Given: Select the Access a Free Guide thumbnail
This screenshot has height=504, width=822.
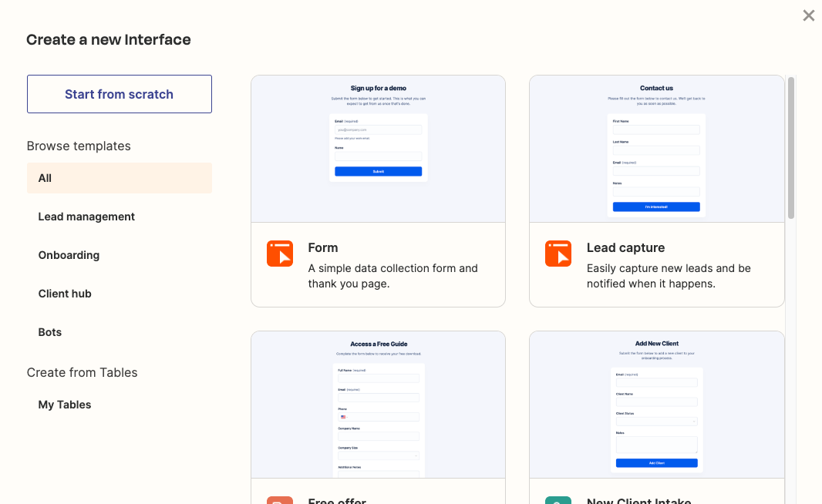Looking at the screenshot, I should pyautogui.click(x=378, y=404).
